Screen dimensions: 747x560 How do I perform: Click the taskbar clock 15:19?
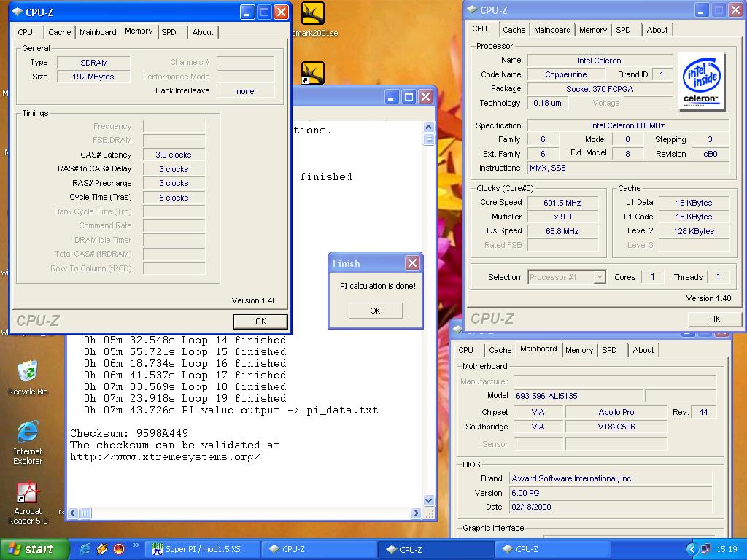(x=727, y=549)
